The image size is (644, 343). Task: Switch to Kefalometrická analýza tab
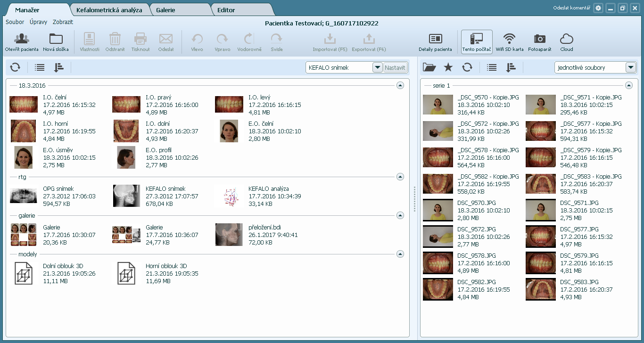(109, 10)
